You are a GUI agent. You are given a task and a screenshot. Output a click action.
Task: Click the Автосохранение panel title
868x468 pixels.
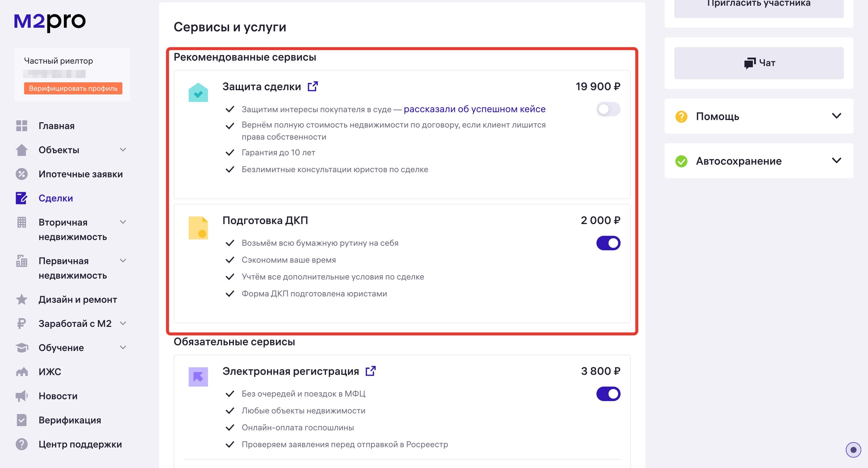739,161
